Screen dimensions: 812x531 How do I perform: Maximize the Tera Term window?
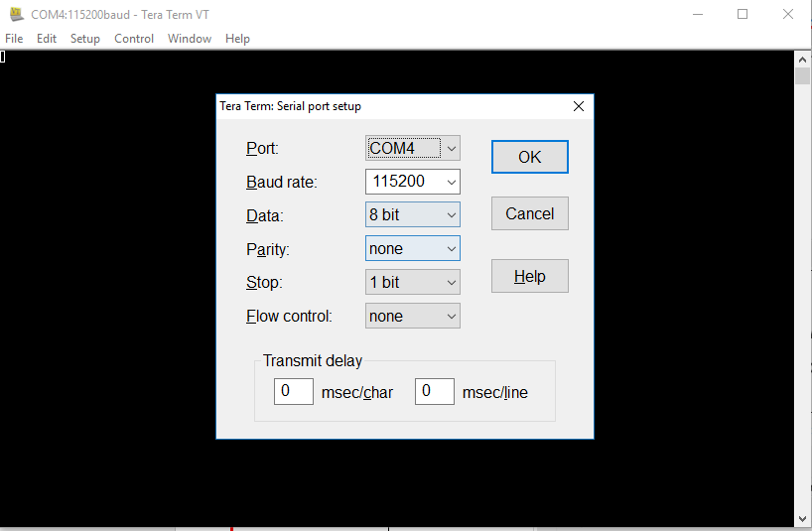pos(743,14)
